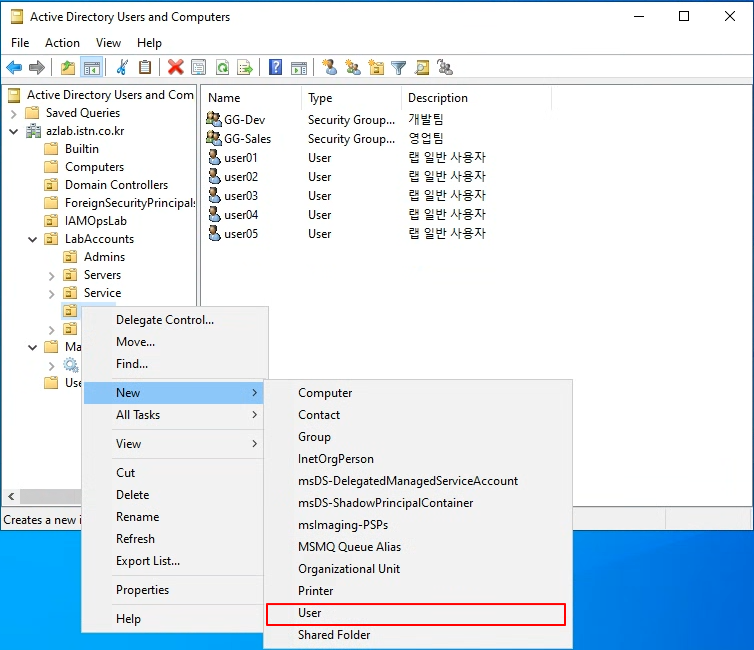This screenshot has width=754, height=650.
Task: Open the View submenu arrow in context menu
Action: pos(255,443)
